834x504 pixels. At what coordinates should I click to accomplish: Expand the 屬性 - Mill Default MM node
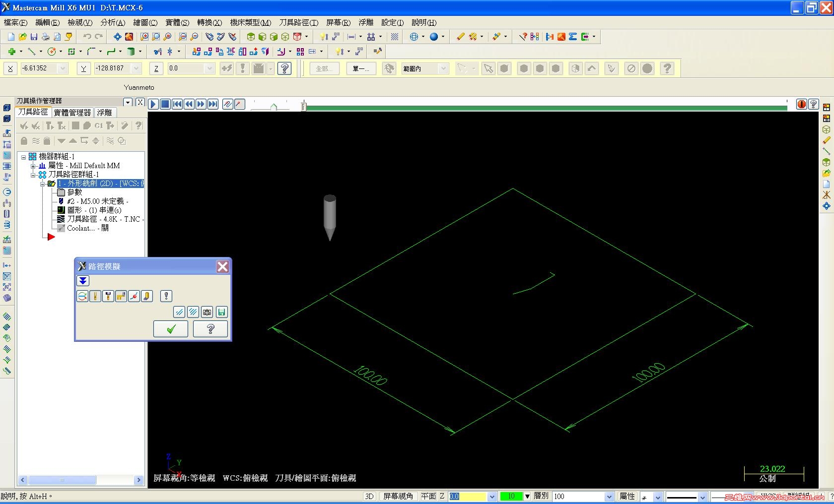(x=33, y=166)
